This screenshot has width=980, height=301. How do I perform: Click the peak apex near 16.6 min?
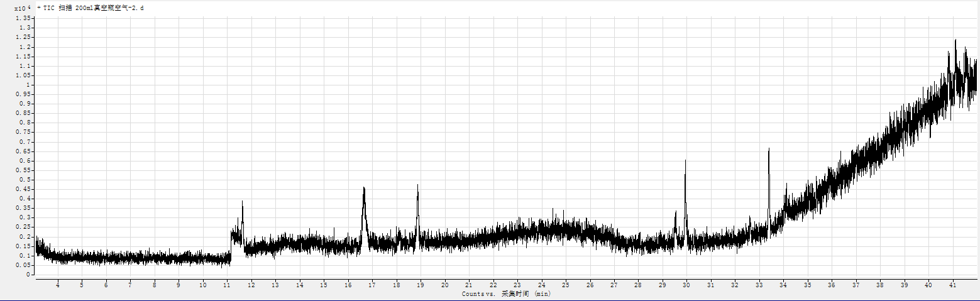pyautogui.click(x=364, y=189)
